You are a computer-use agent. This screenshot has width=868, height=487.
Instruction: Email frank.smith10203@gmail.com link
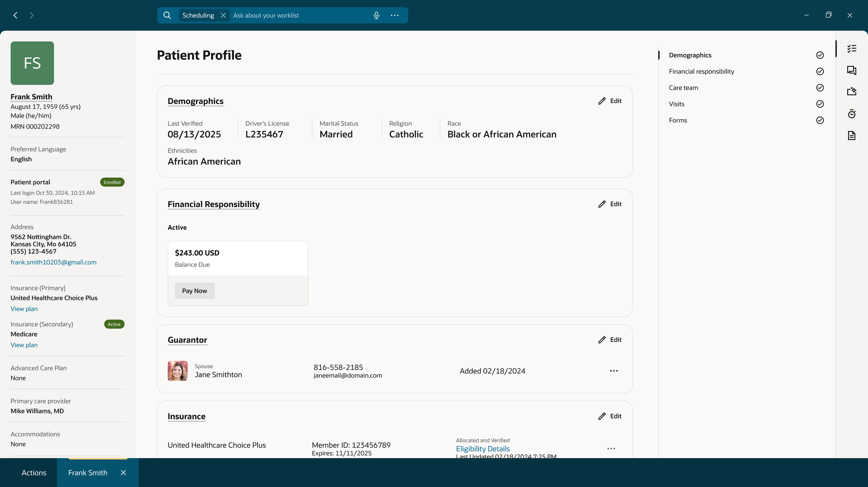(53, 262)
